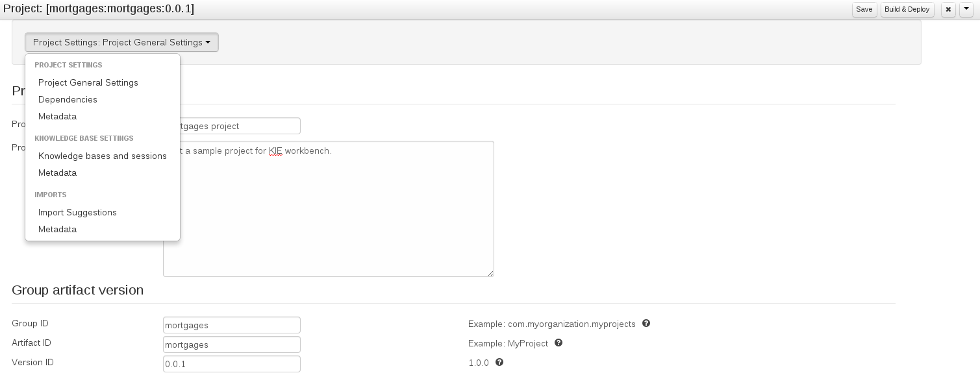980x386 pixels.
Task: Choose Metadata under Imports section
Action: [x=57, y=229]
